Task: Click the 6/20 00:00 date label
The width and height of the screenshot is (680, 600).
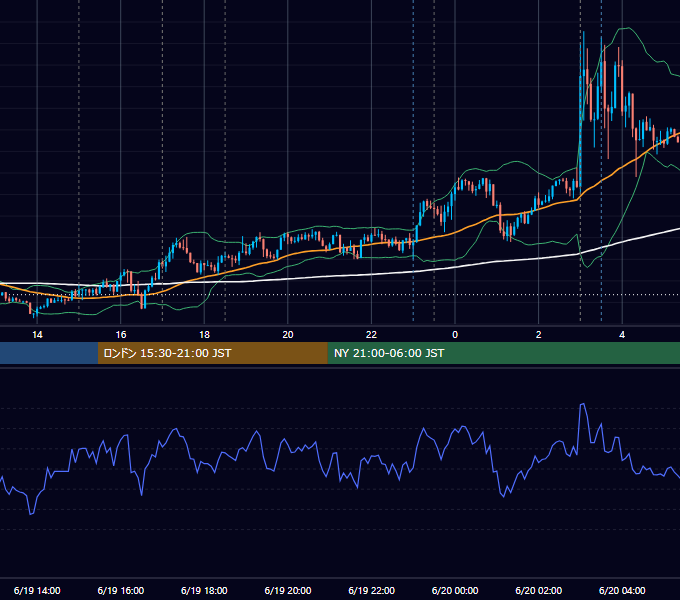Action: click(455, 590)
